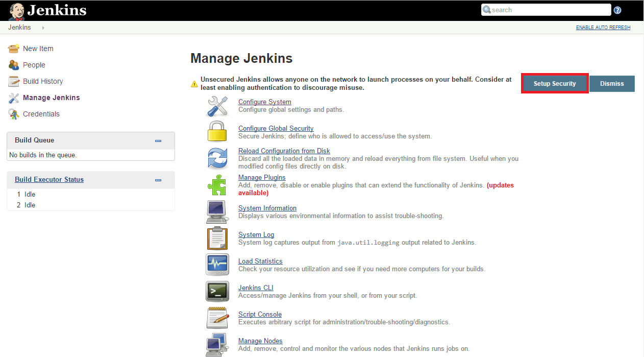This screenshot has width=644, height=357.
Task: Click the Jenkins CLI terminal icon
Action: pyautogui.click(x=217, y=291)
